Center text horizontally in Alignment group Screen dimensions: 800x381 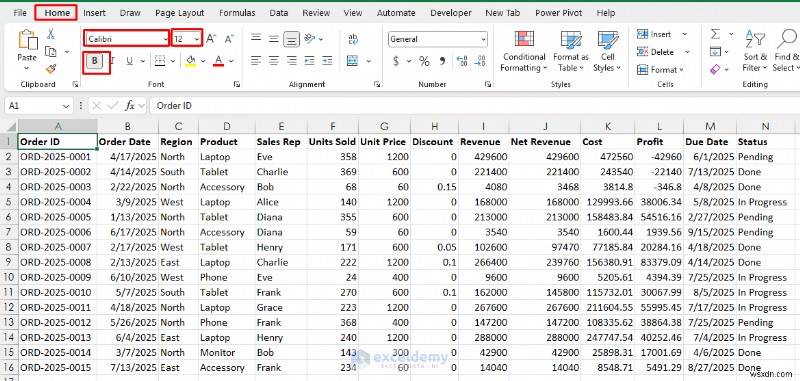[274, 61]
